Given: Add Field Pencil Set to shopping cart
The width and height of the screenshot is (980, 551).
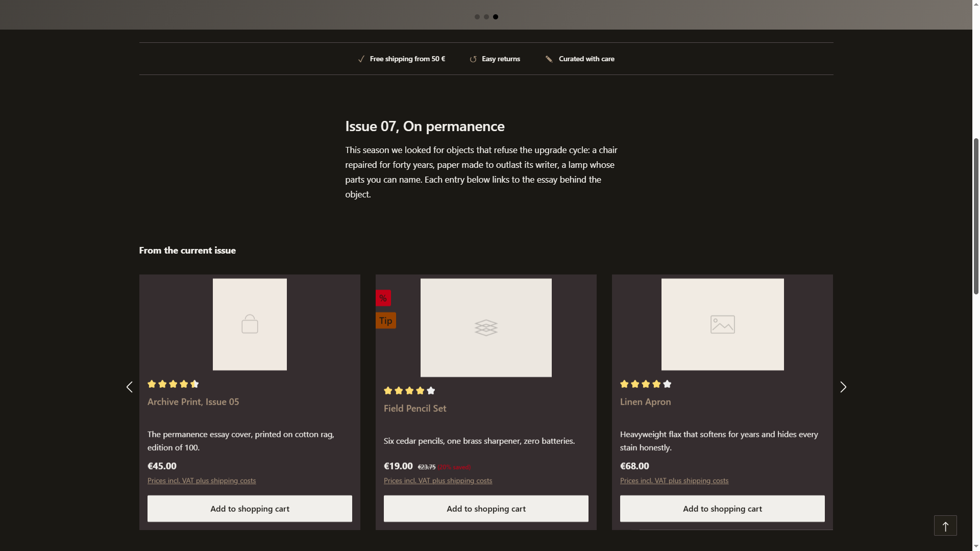Looking at the screenshot, I should [x=486, y=509].
